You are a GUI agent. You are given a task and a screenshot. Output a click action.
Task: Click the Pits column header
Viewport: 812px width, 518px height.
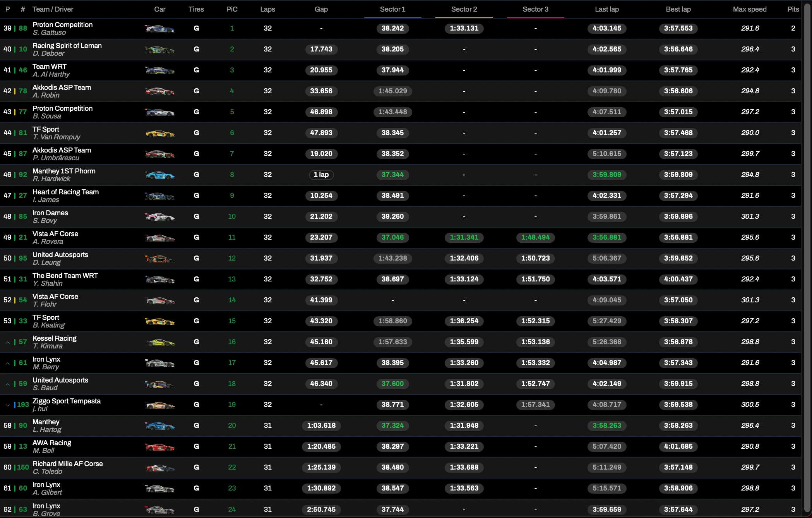pos(793,9)
